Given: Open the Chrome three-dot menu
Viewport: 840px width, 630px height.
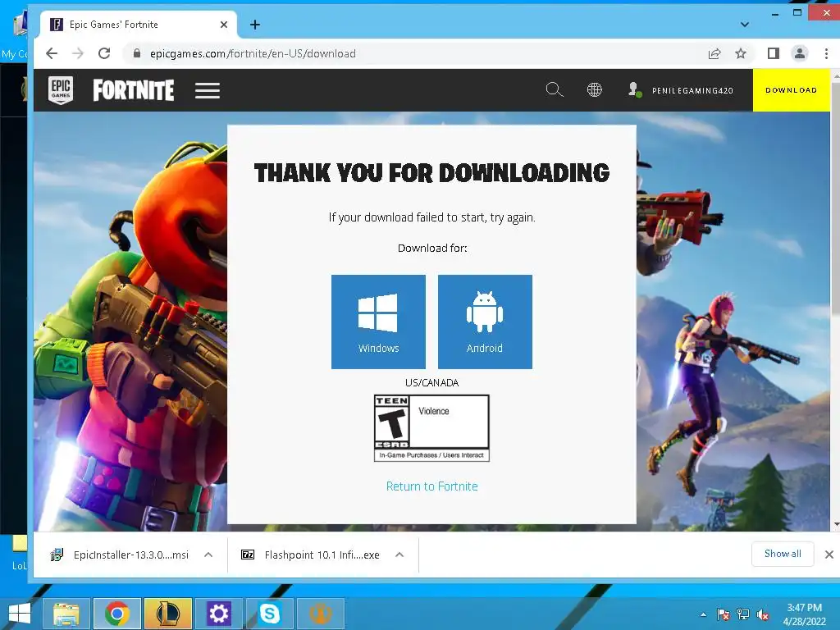Looking at the screenshot, I should pos(826,53).
